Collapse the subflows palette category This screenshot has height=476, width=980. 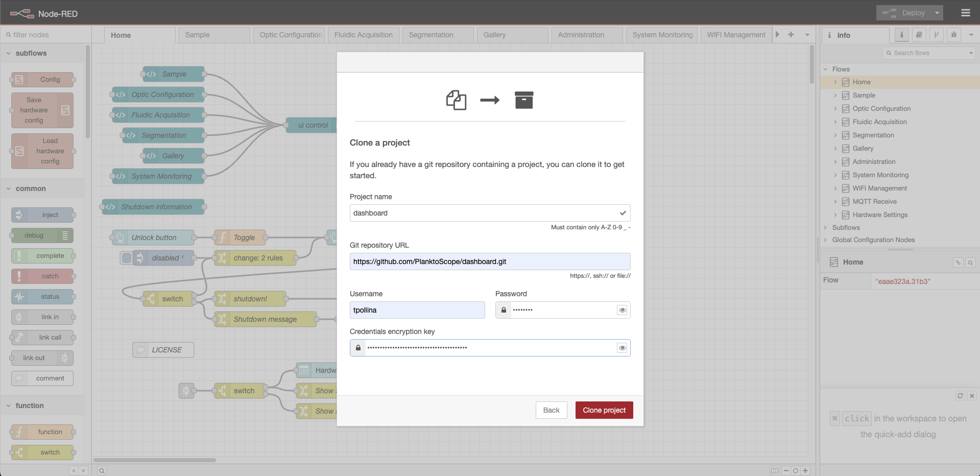[x=42, y=53]
